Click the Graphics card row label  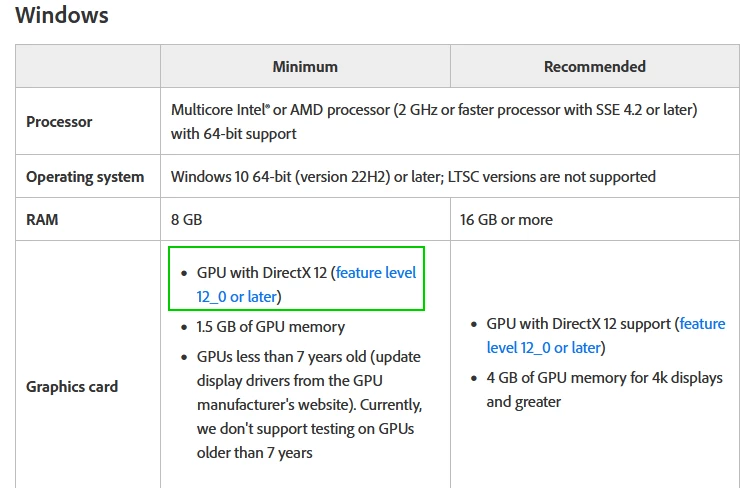tap(72, 387)
